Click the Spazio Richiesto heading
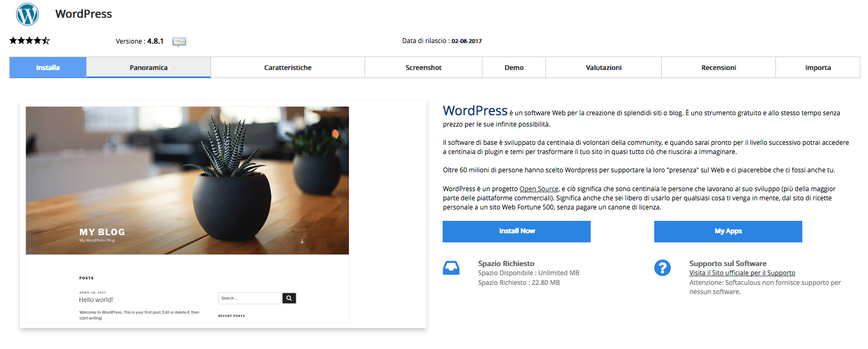The height and width of the screenshot is (349, 868). click(x=506, y=263)
